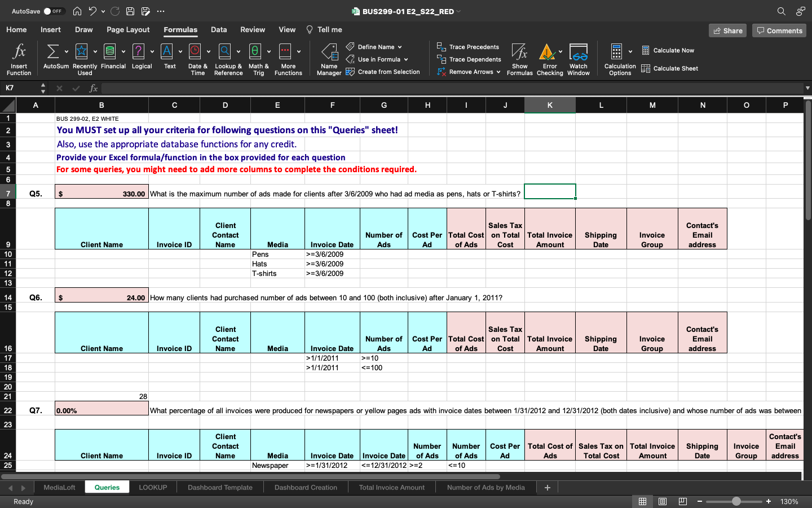Click the Home icon in title bar

coord(77,11)
